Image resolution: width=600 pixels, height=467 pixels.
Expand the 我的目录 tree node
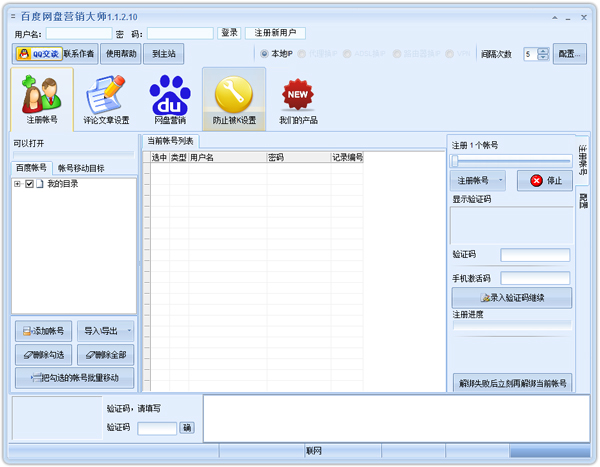point(17,184)
